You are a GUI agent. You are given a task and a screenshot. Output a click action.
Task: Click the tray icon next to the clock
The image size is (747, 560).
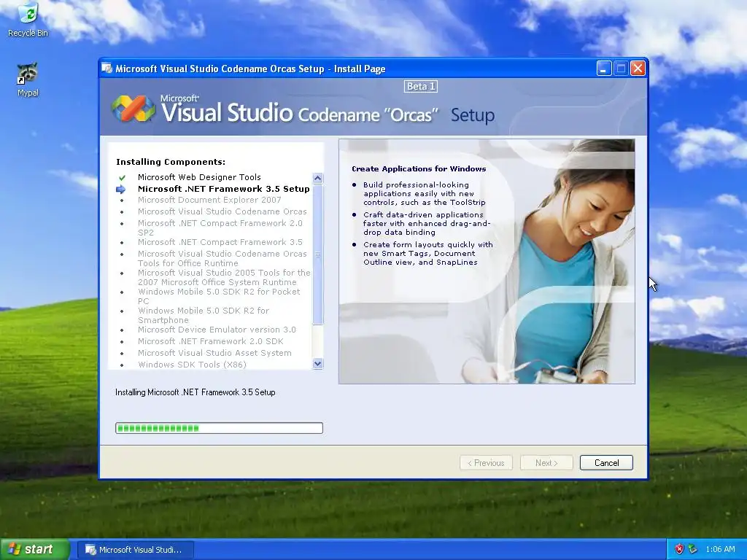click(692, 549)
